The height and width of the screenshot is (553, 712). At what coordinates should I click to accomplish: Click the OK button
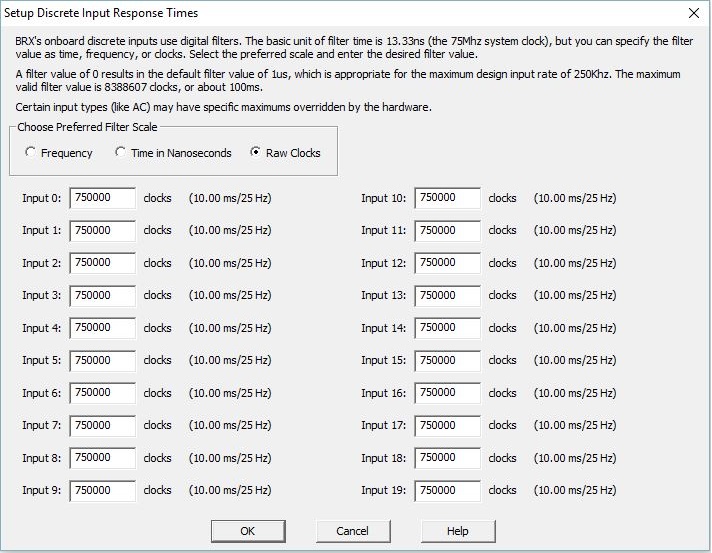click(x=248, y=530)
